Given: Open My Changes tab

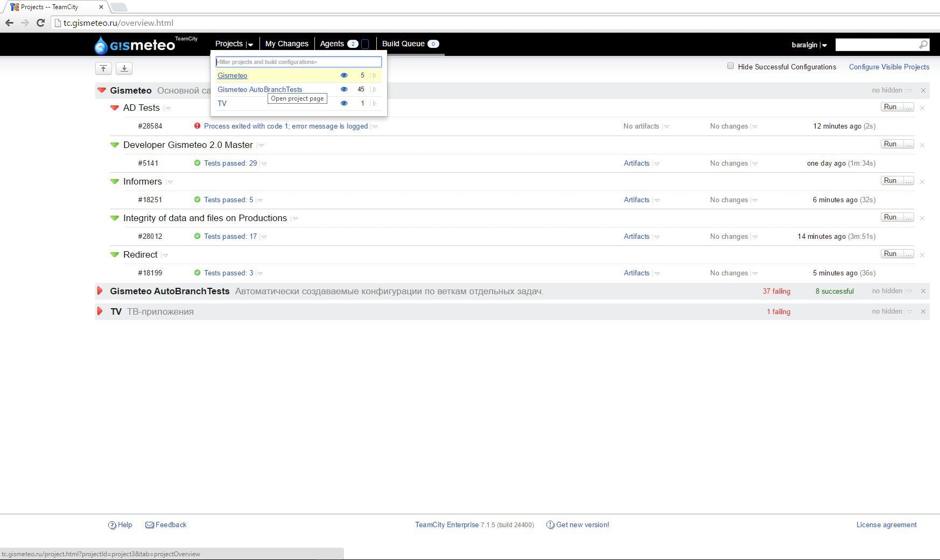Looking at the screenshot, I should click(x=287, y=44).
